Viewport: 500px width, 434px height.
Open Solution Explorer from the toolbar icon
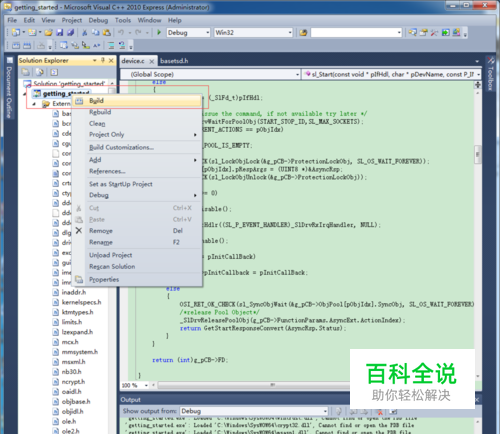(x=413, y=32)
